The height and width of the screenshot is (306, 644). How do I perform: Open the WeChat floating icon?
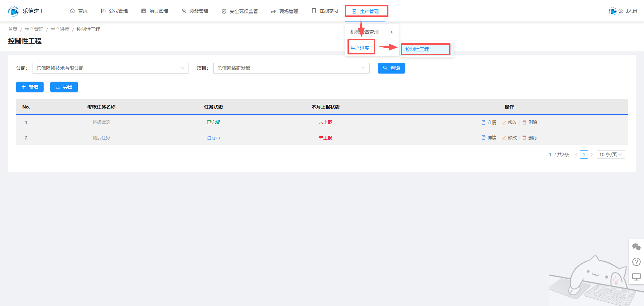[x=636, y=247]
